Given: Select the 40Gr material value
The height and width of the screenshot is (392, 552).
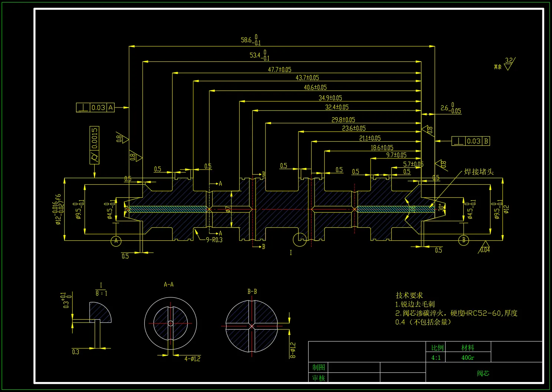Looking at the screenshot, I should pos(467,358).
